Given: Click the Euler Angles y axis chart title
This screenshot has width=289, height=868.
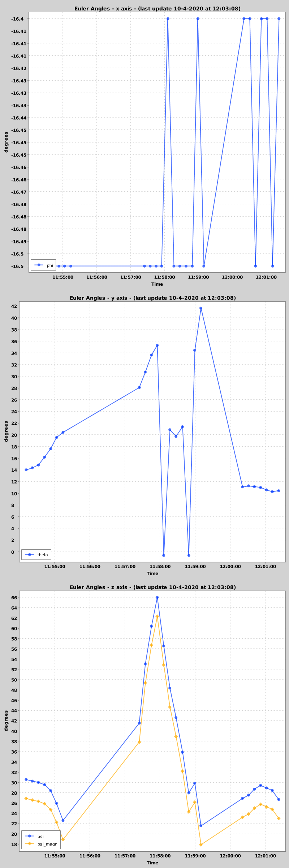Looking at the screenshot, I should [152, 298].
